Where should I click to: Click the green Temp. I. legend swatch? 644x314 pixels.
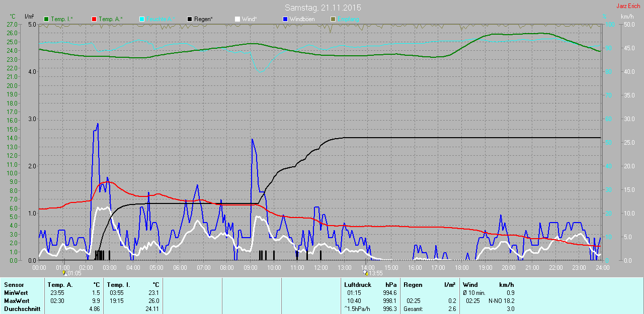coord(47,19)
